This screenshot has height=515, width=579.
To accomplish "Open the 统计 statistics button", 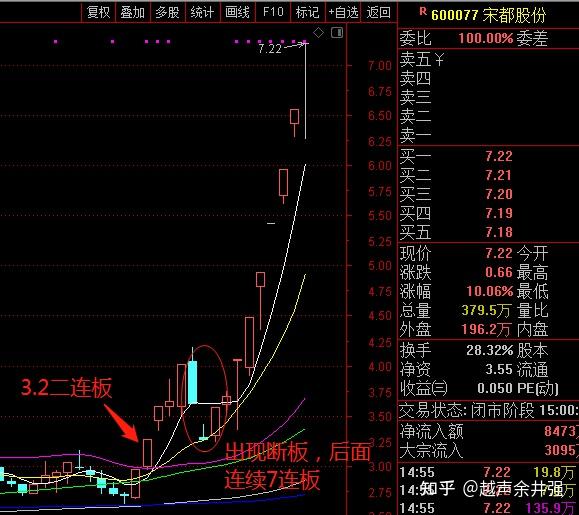I will click(202, 13).
